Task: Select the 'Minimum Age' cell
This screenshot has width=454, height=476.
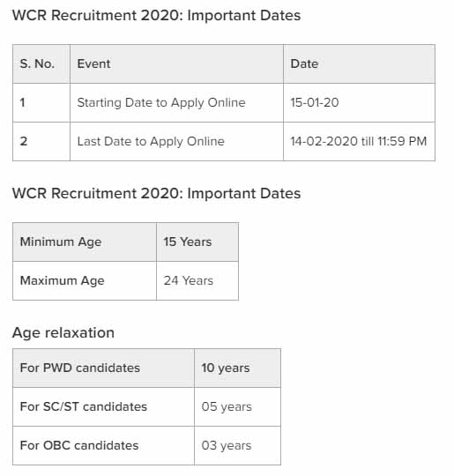Action: pos(85,242)
